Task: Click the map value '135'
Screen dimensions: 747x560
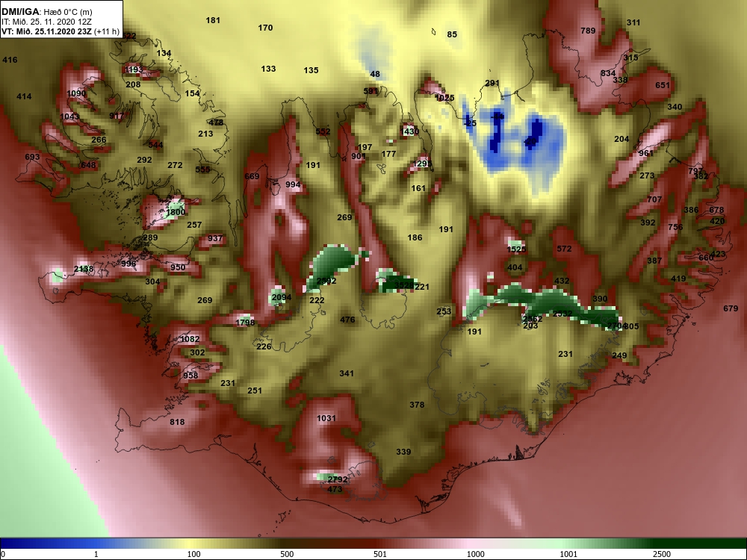Action: (x=311, y=70)
